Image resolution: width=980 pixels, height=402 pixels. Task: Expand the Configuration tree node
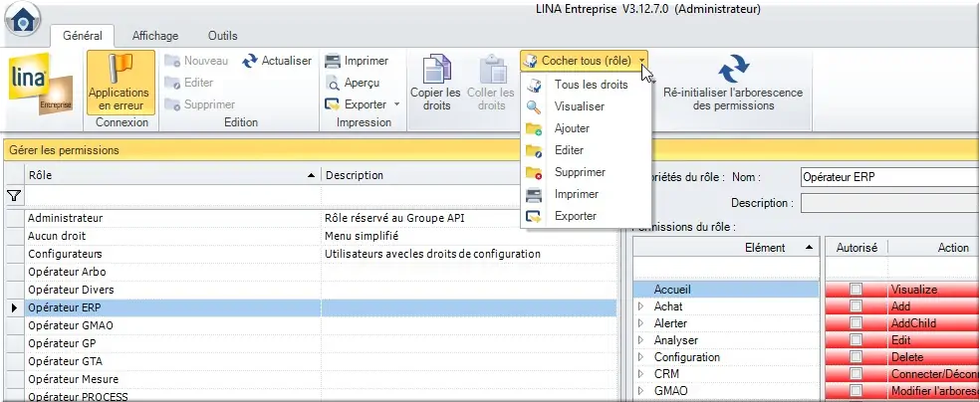(640, 357)
